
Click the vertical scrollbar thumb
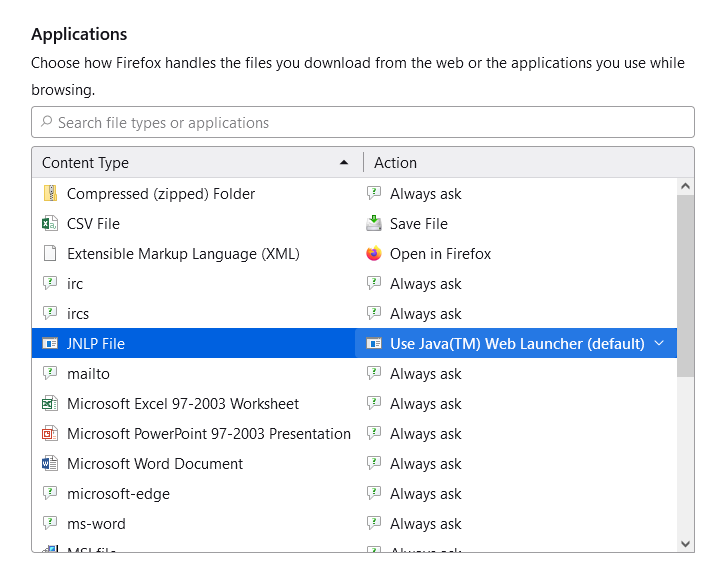pyautogui.click(x=685, y=286)
